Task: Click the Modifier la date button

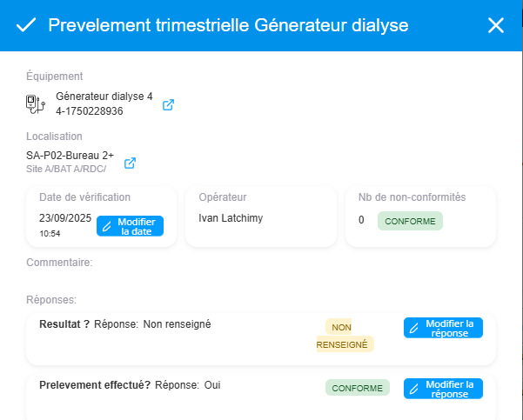Action: coord(130,226)
